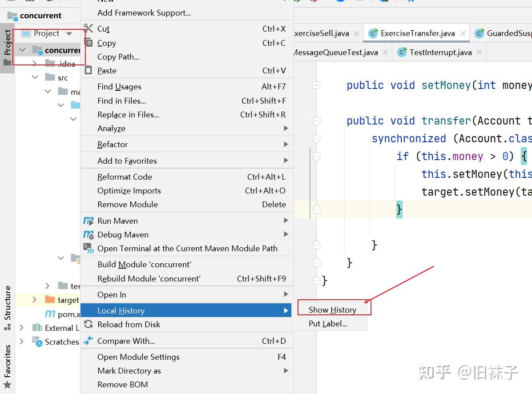Choose Open Module Settings entry

[187, 357]
